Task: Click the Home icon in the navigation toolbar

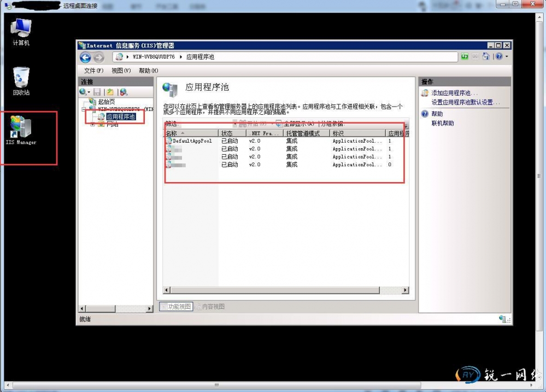Action: pyautogui.click(x=486, y=57)
